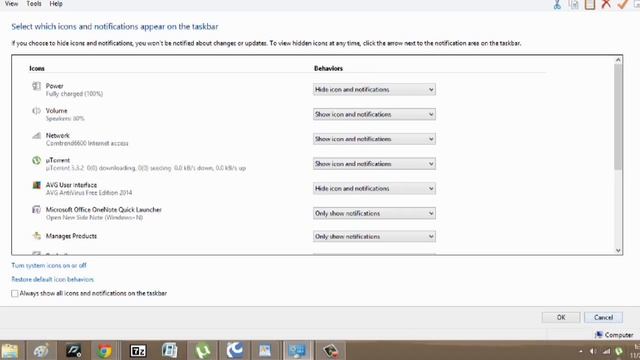This screenshot has height=360, width=640.
Task: Click the list scrollbar up arrow
Action: pyautogui.click(x=618, y=60)
